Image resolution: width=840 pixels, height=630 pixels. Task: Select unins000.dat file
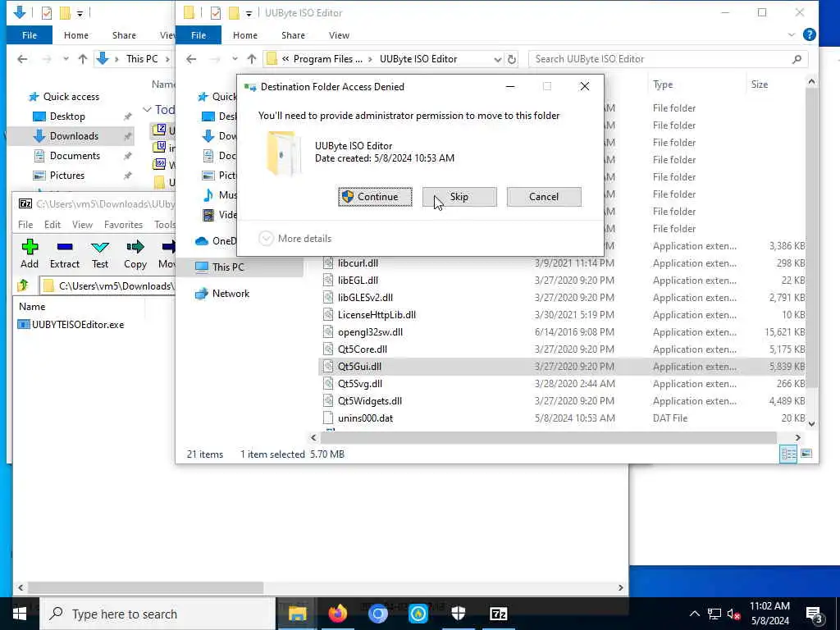coord(365,418)
